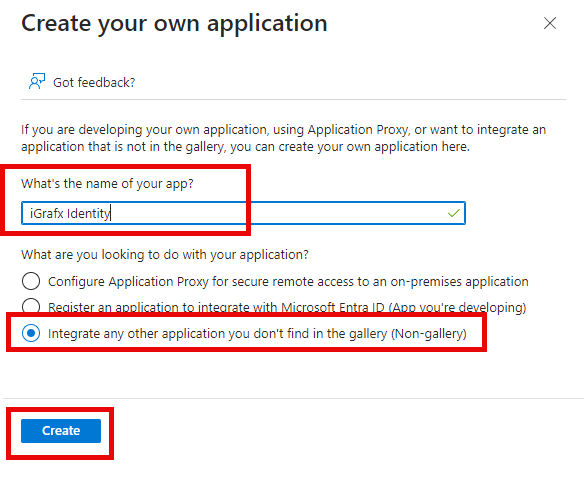Close the Create your own application panel
The image size is (584, 480).
point(550,23)
